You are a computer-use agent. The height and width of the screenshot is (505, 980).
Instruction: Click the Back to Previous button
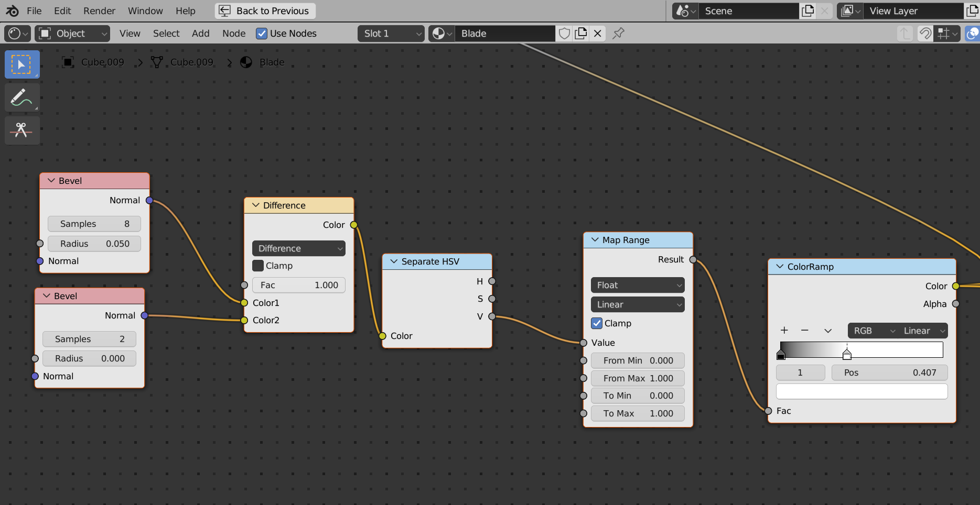click(x=265, y=11)
